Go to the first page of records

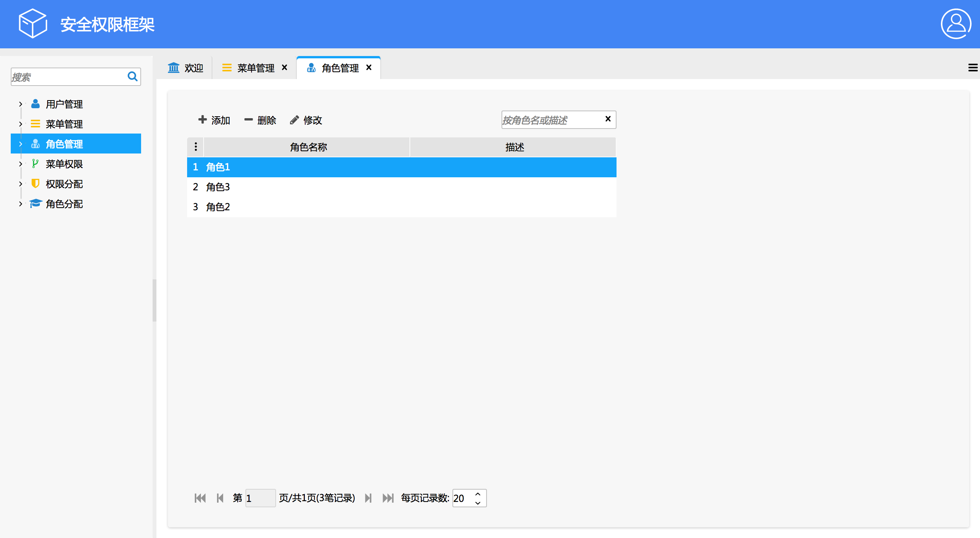coord(200,498)
